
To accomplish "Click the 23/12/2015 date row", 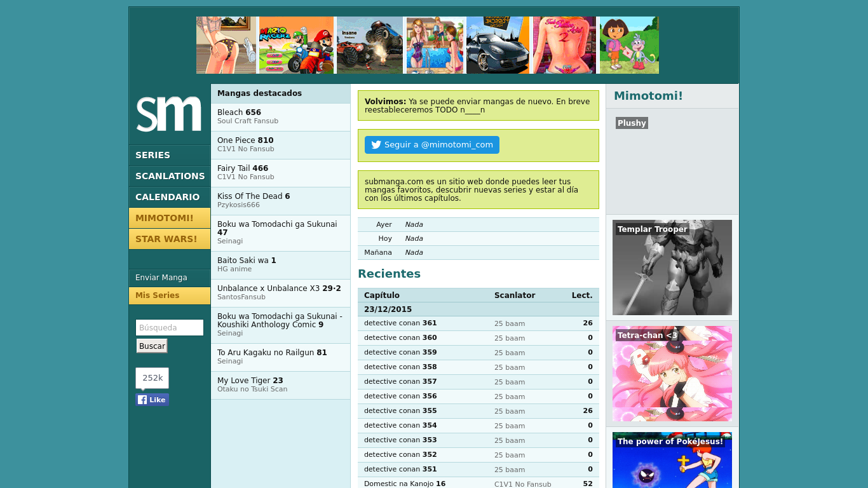I will tap(478, 309).
